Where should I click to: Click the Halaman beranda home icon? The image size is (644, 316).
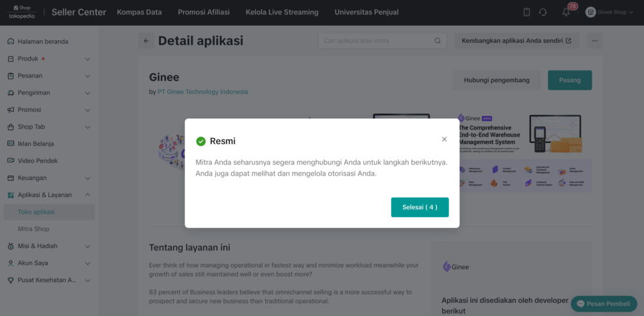11,42
